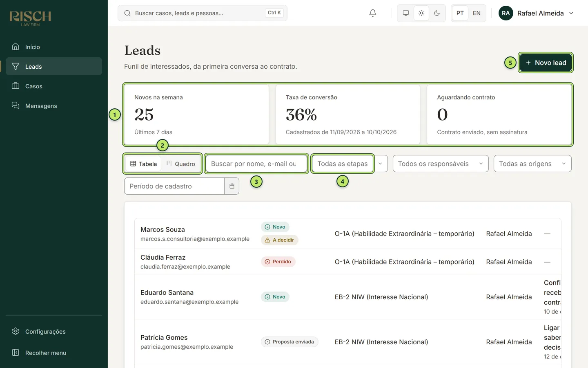Open lead Eduardo Santana
The image size is (588, 368).
(x=167, y=292)
